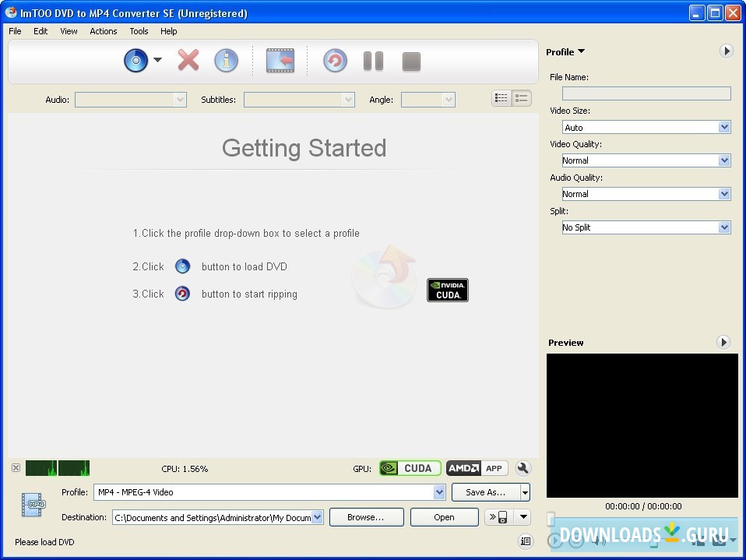Viewport: 746px width, 560px height.
Task: Start ripping with the convert icon
Action: click(335, 61)
